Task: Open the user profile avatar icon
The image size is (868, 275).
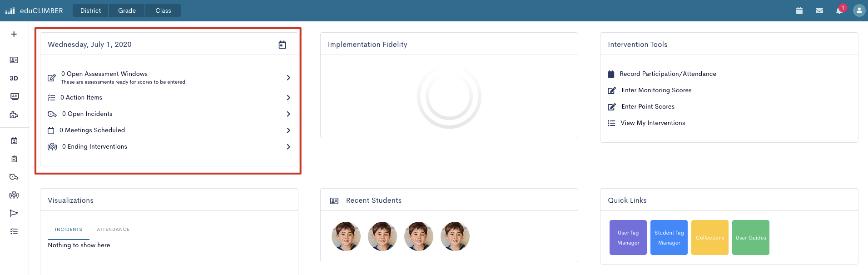Action: tap(859, 10)
